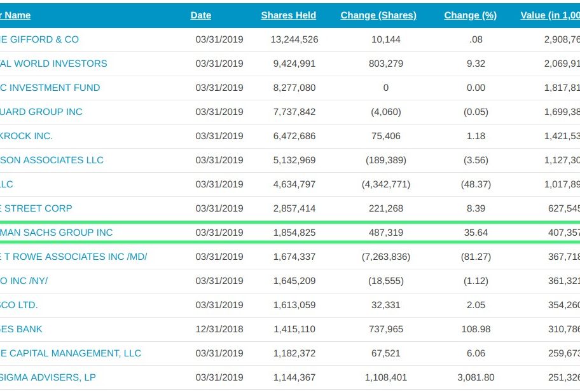
Task: Open T ROWE ASSOCIATES INC /MD/ link
Action: [x=74, y=257]
